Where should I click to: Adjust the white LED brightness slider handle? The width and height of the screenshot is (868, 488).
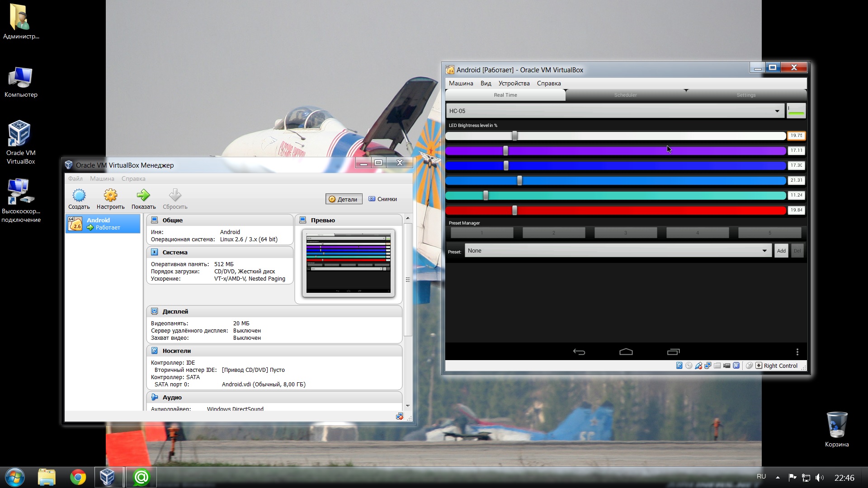click(514, 136)
